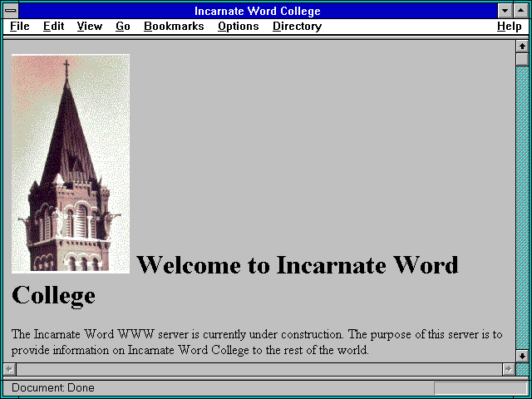Click the horizontal scrollbar right arrow
Screen dimensions: 532x399
tap(509, 369)
